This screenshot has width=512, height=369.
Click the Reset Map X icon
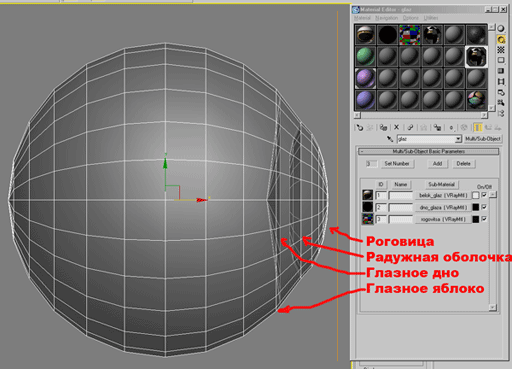click(x=396, y=127)
